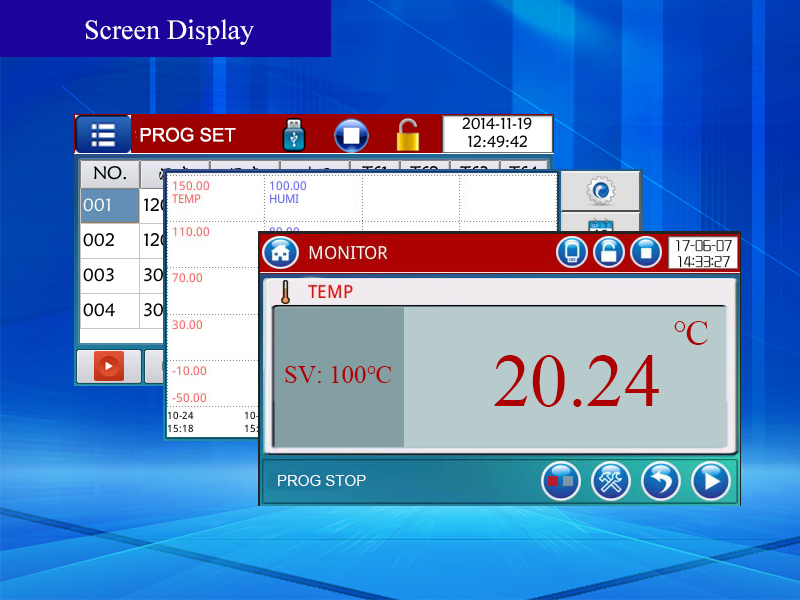Image resolution: width=800 pixels, height=600 pixels.
Task: Click the back arrow in MONITOR footer
Action: coord(661,481)
